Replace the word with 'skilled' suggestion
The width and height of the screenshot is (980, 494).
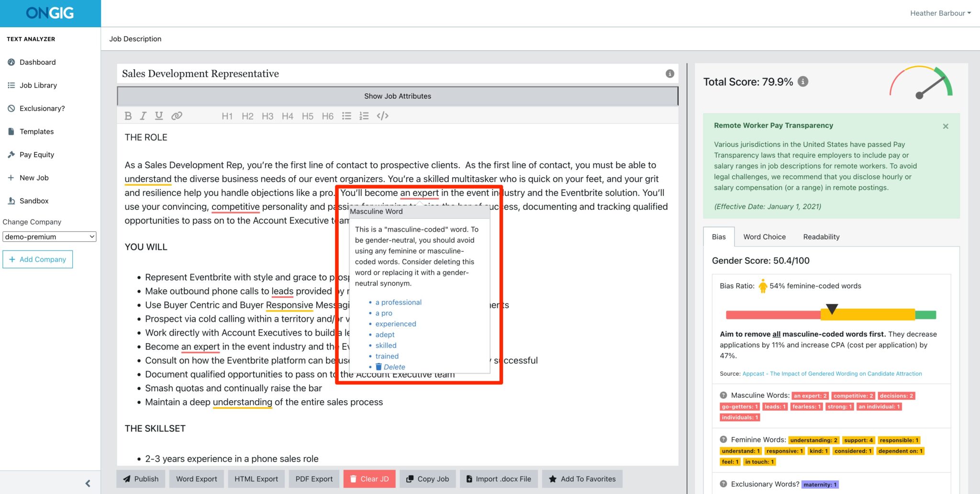385,345
